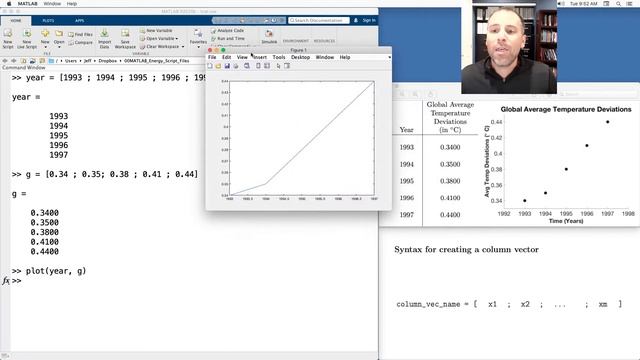The width and height of the screenshot is (640, 360).
Task: Open the Open file dropdown button
Action: [x=59, y=38]
